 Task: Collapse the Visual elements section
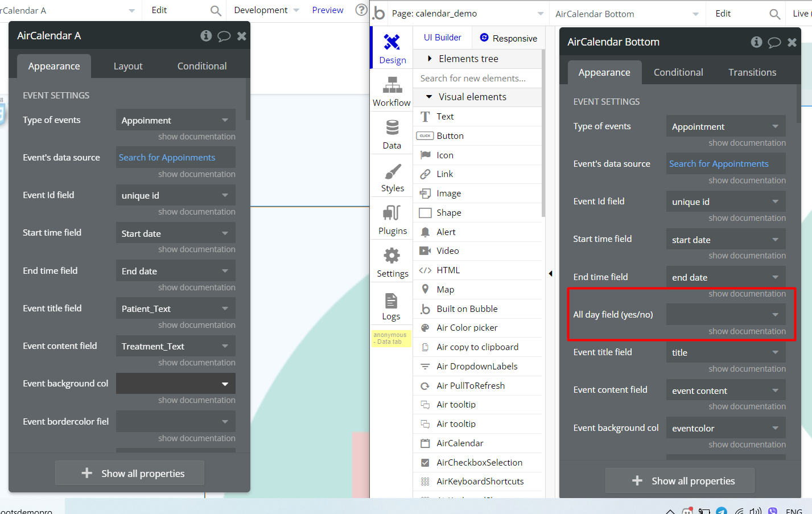click(477, 97)
